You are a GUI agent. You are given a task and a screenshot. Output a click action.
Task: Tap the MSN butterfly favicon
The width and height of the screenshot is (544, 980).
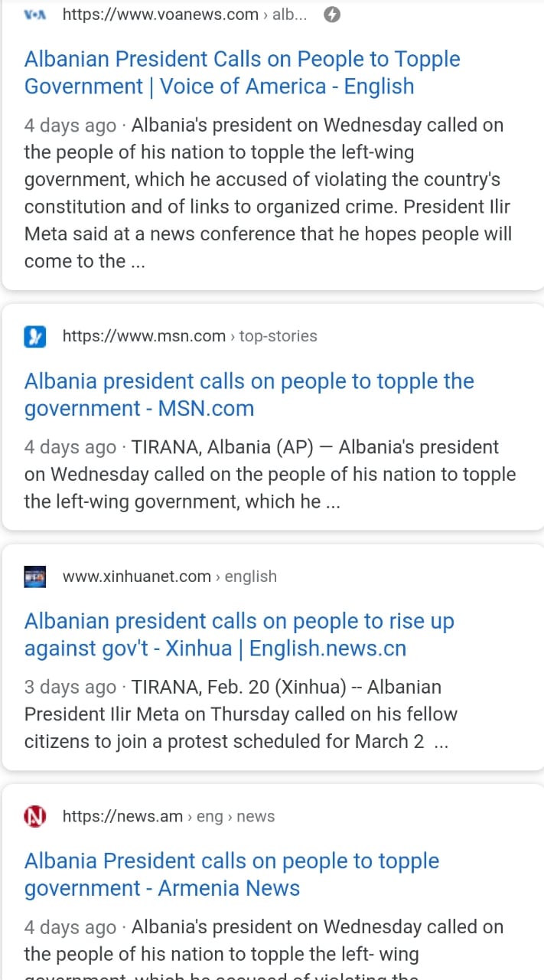click(35, 336)
